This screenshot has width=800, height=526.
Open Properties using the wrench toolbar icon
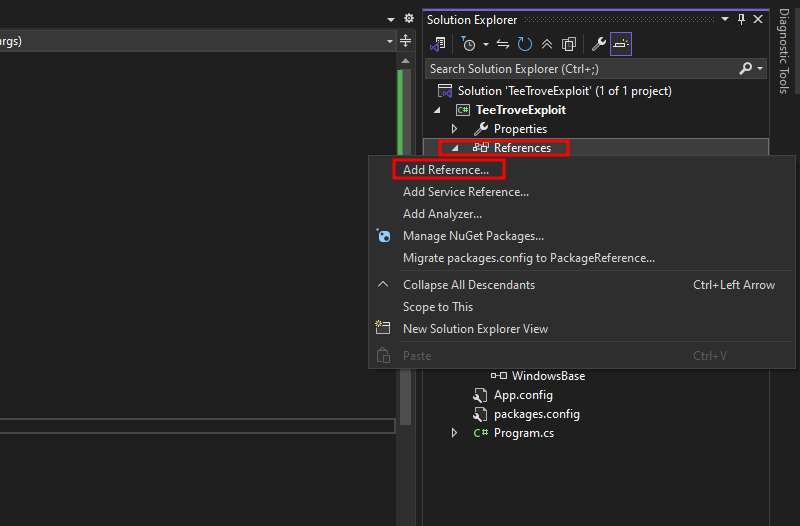(x=598, y=44)
